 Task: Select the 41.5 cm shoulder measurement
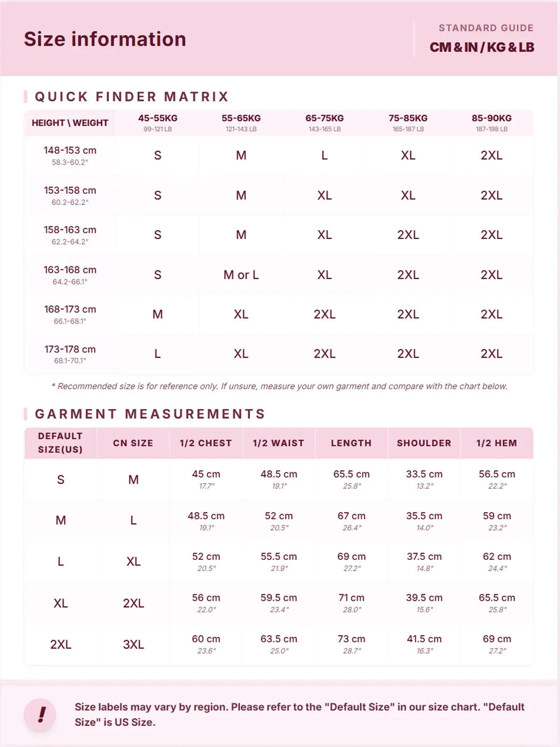point(424,639)
